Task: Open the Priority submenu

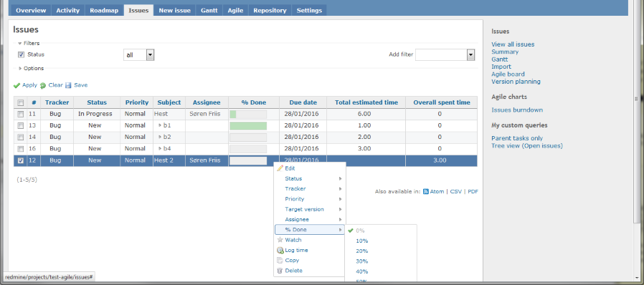Action: [310, 199]
